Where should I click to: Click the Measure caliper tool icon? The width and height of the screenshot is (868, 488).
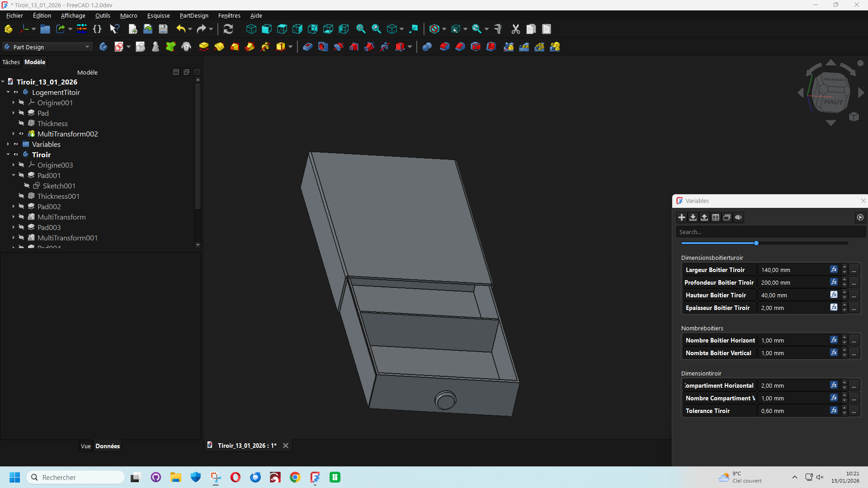(498, 29)
